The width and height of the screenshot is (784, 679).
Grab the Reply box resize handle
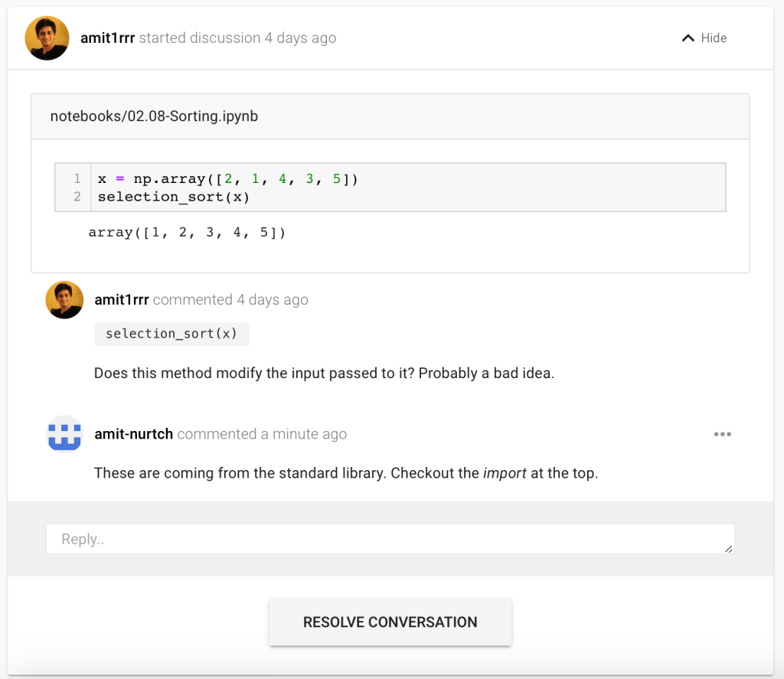[x=729, y=549]
